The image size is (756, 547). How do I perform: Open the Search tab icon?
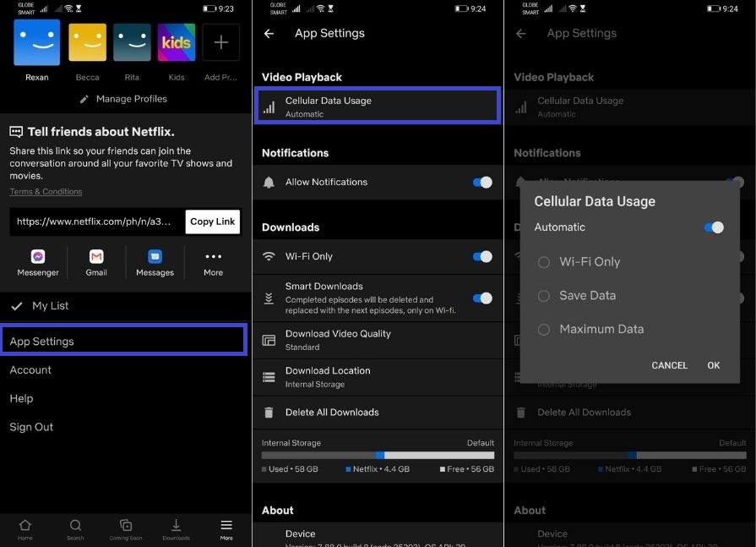click(75, 526)
